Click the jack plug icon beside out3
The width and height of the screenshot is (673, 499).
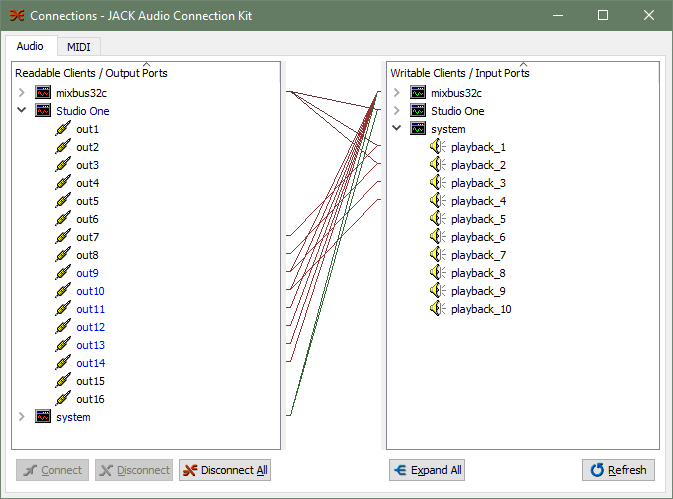[63, 165]
